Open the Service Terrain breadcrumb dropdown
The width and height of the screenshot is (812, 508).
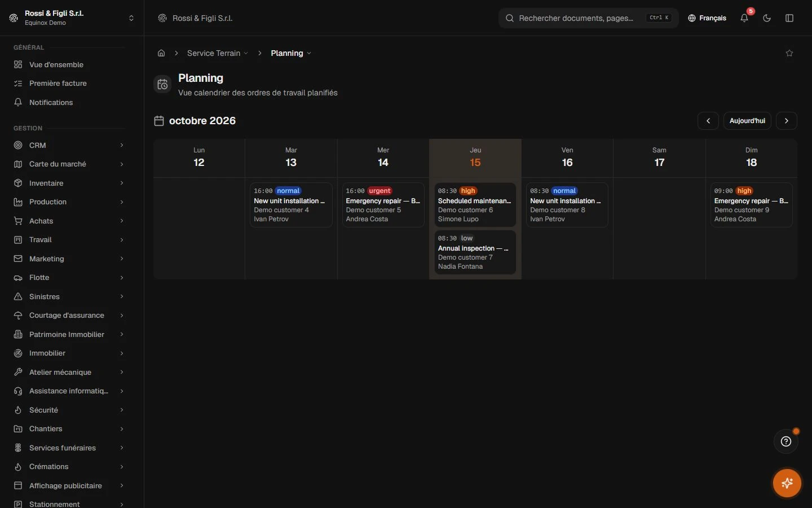218,53
